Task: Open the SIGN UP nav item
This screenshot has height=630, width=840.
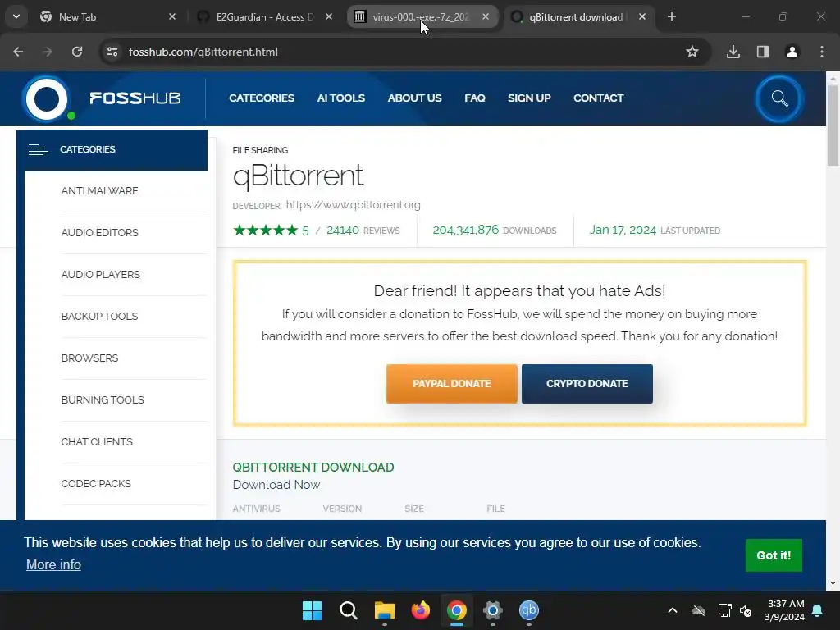Action: 529,98
